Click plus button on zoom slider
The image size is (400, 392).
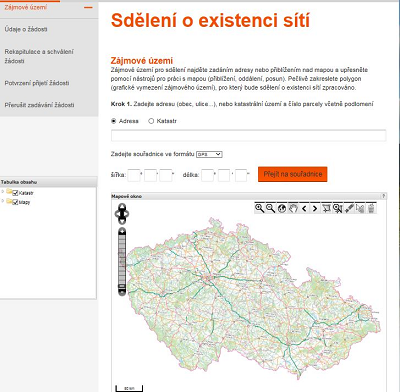coord(122,231)
